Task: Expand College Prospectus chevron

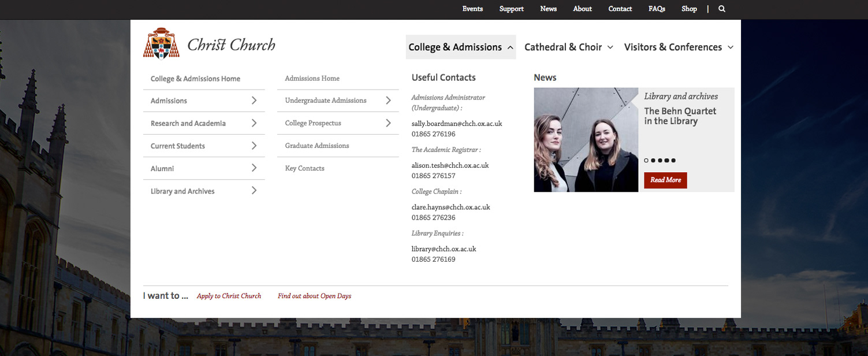Action: pyautogui.click(x=388, y=123)
